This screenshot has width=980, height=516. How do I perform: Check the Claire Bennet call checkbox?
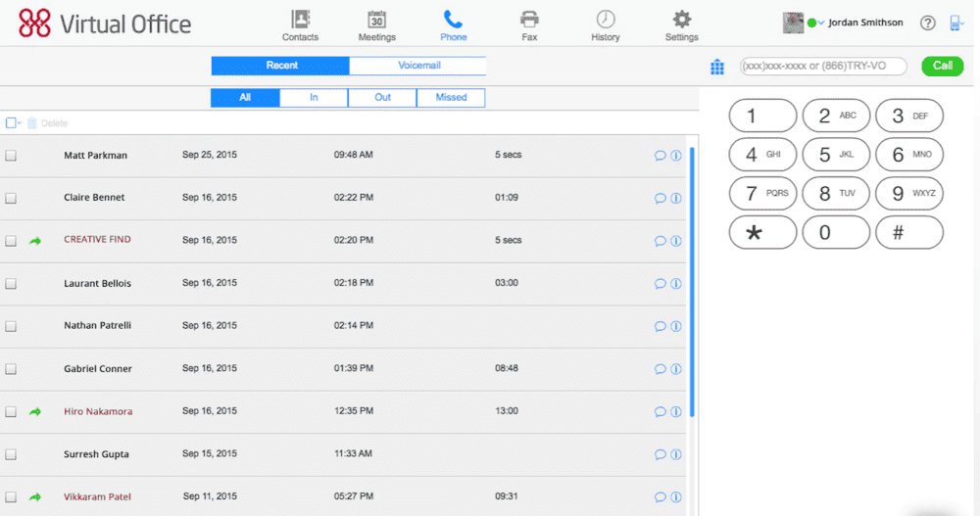tap(11, 198)
